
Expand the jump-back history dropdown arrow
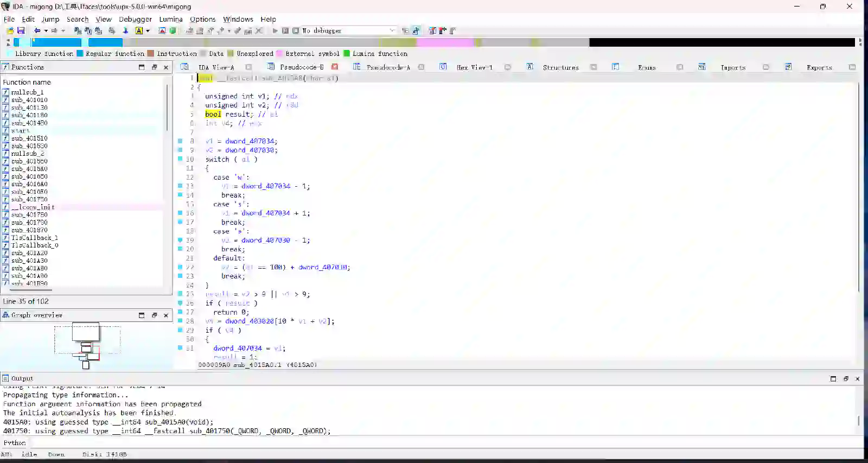pyautogui.click(x=46, y=31)
